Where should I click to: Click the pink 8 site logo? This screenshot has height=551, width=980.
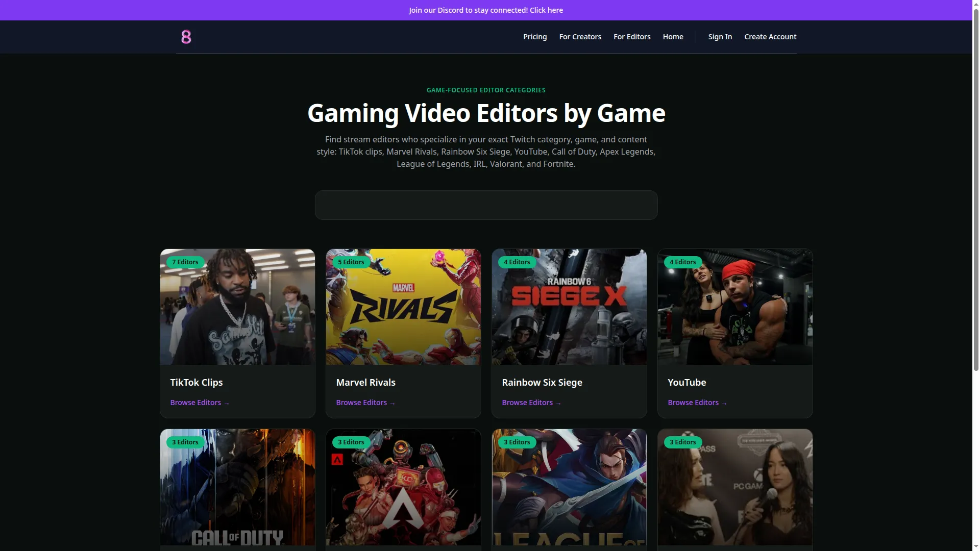[186, 37]
